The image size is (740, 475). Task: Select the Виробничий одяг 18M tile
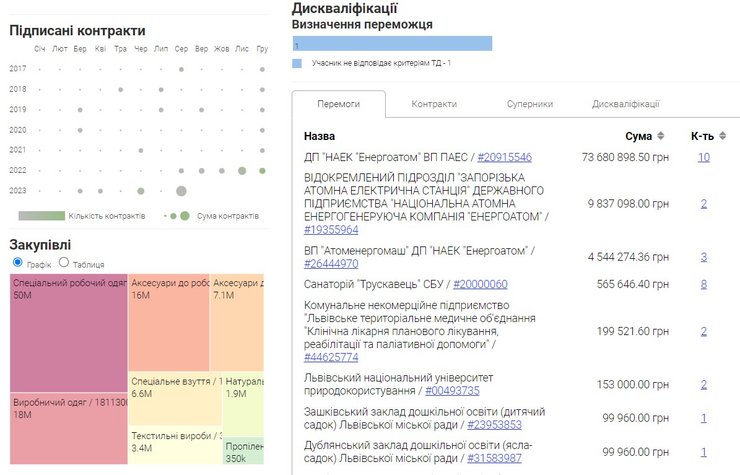coord(69,429)
